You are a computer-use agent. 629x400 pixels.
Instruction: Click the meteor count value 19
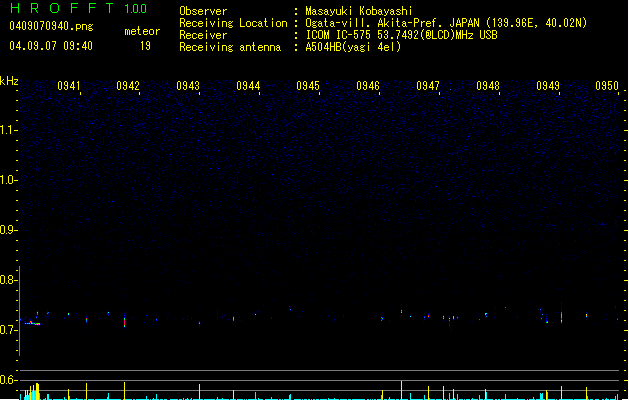145,46
